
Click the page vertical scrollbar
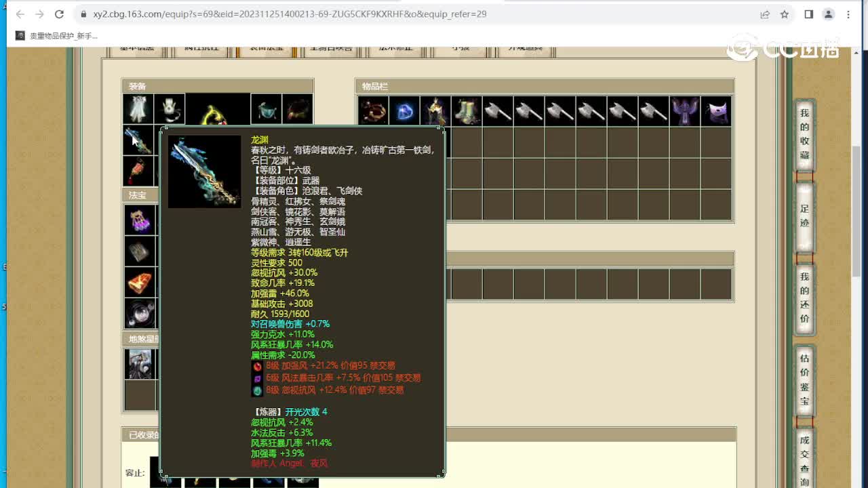[x=856, y=210]
